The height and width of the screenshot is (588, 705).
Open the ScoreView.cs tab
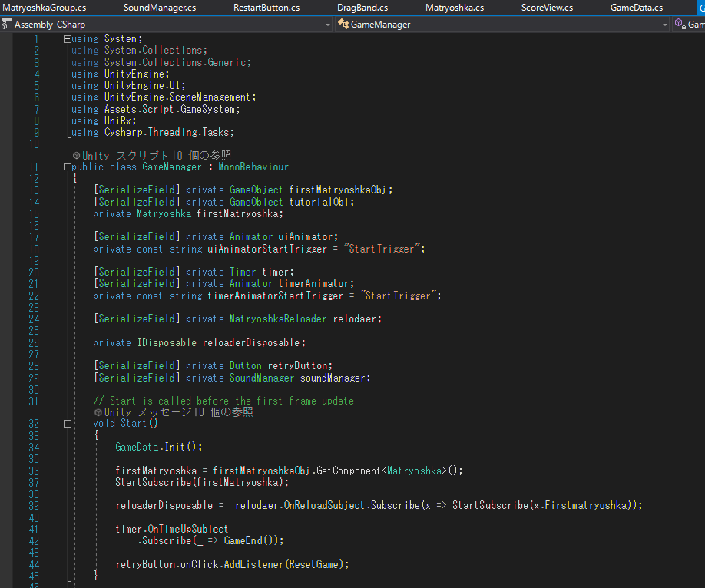[547, 8]
